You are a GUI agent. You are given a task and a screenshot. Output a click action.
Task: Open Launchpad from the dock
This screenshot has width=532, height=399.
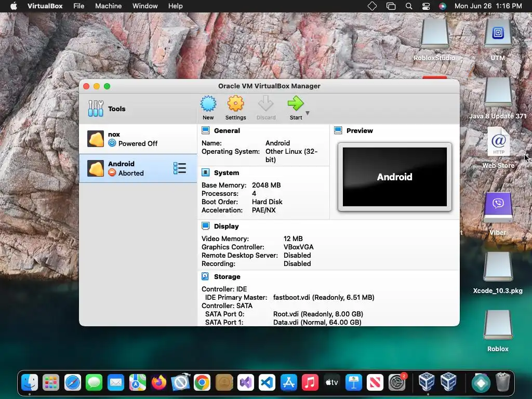pyautogui.click(x=51, y=382)
